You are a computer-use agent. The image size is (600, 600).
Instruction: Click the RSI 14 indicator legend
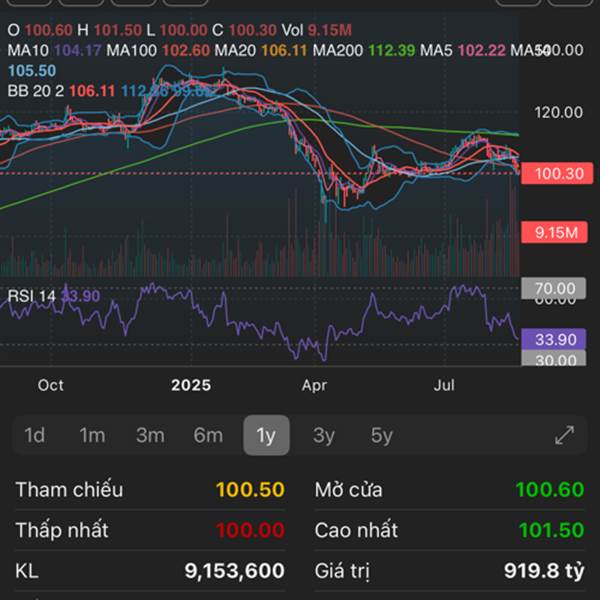[54, 296]
